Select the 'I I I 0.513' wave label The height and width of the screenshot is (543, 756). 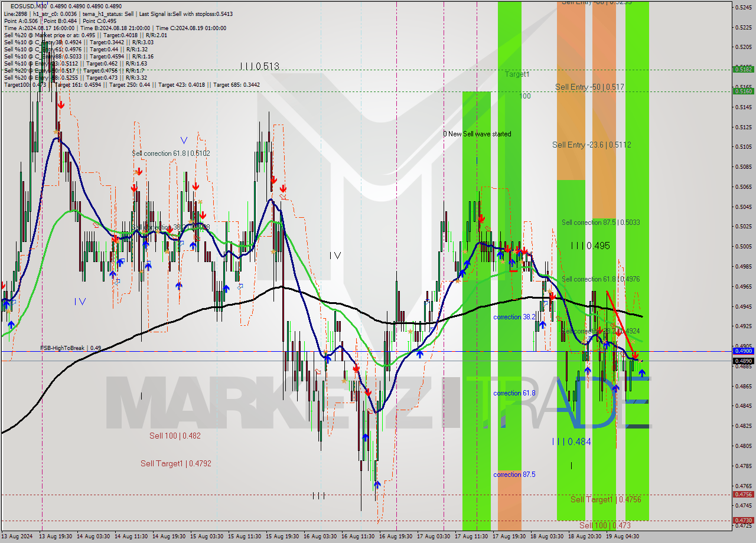(x=259, y=66)
